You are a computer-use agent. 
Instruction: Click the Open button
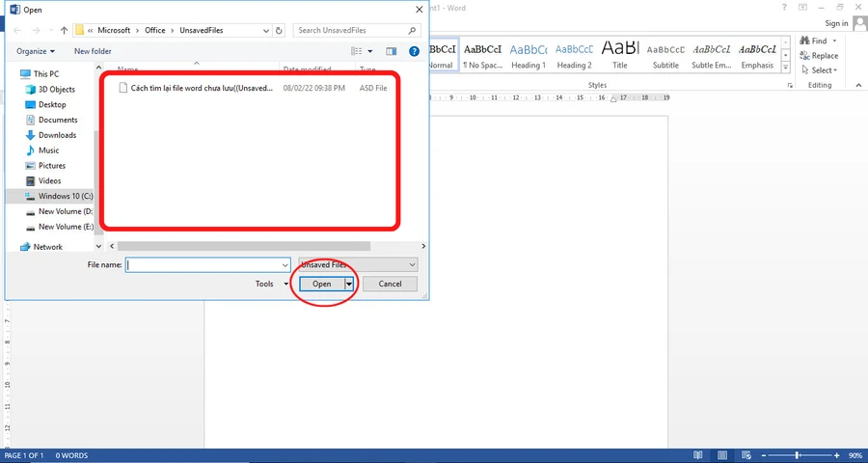point(321,284)
